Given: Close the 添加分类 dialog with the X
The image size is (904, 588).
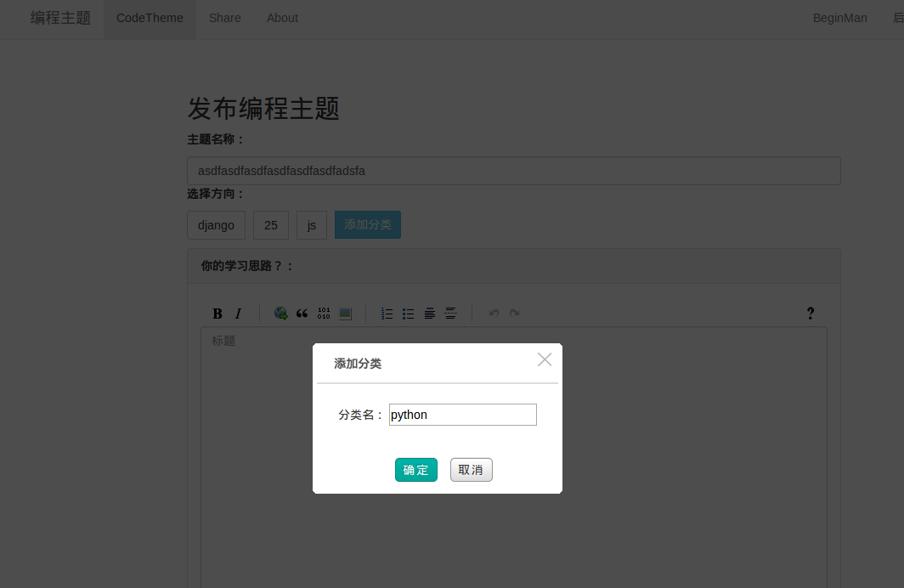Looking at the screenshot, I should [x=545, y=359].
